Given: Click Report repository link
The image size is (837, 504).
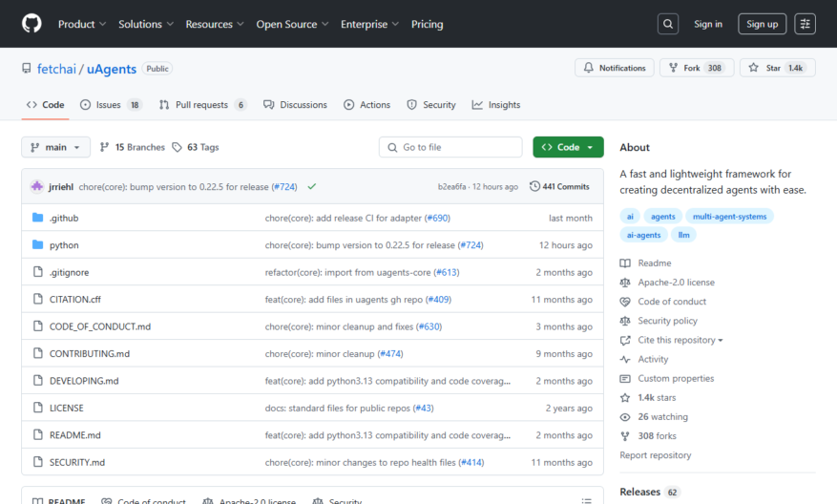Looking at the screenshot, I should tap(655, 455).
